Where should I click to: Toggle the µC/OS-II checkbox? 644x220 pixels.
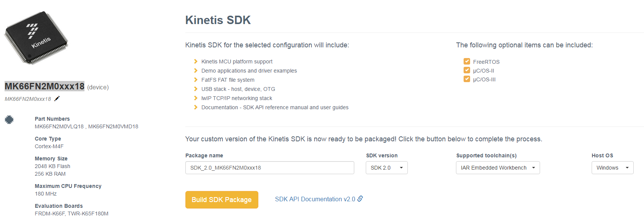(x=467, y=70)
